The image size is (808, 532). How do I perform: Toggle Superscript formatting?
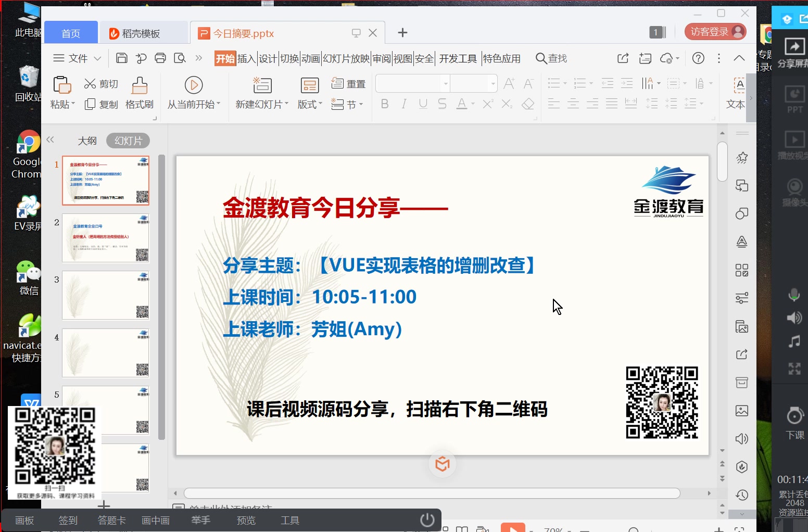[x=488, y=104]
